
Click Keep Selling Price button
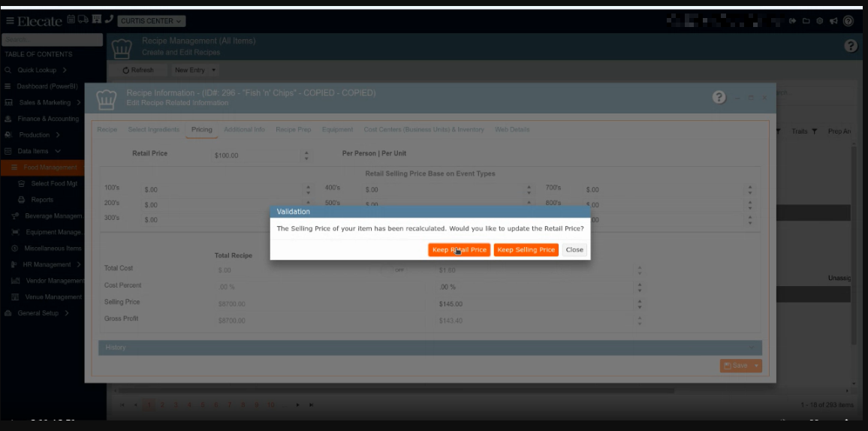coord(526,250)
